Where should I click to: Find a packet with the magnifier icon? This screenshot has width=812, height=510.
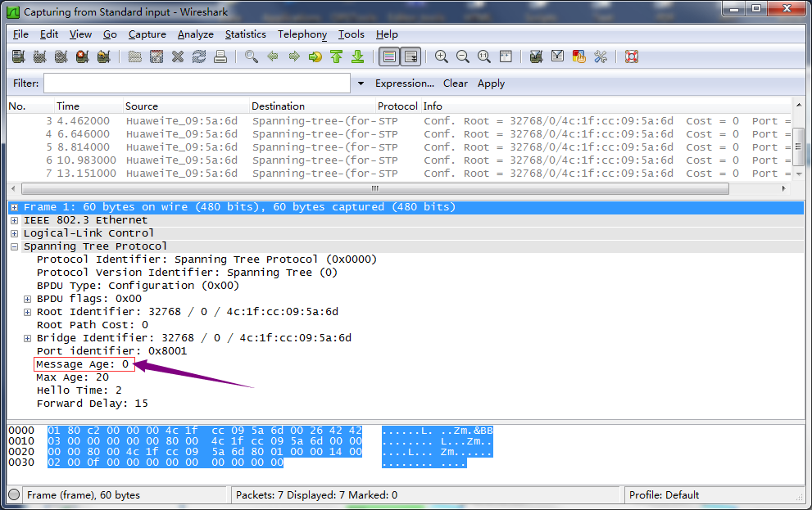click(x=252, y=56)
